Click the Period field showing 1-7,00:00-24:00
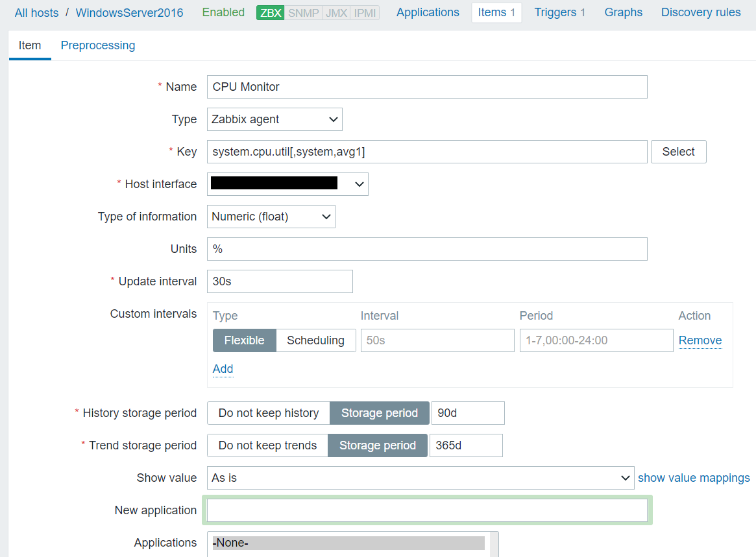The height and width of the screenshot is (557, 756). (x=596, y=340)
